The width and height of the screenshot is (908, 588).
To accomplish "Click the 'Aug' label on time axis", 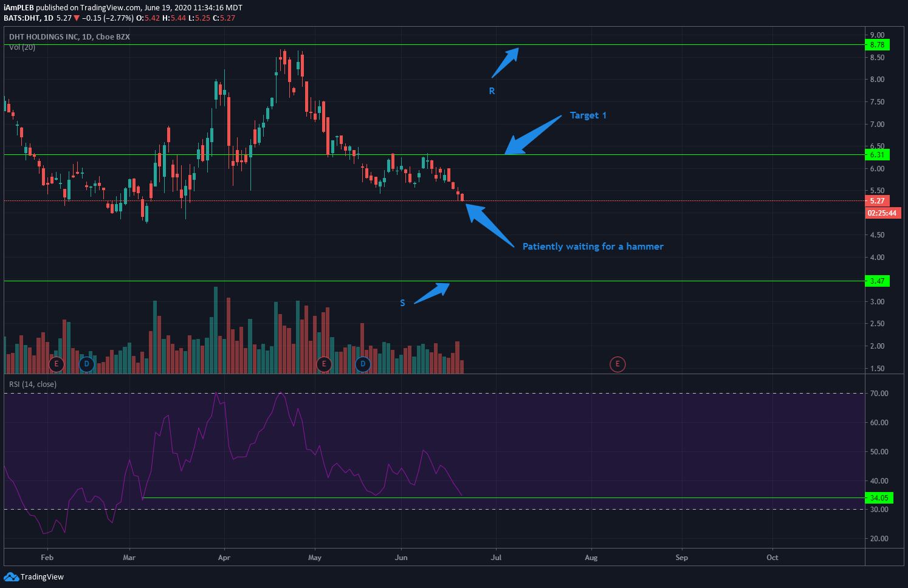I will click(x=591, y=558).
